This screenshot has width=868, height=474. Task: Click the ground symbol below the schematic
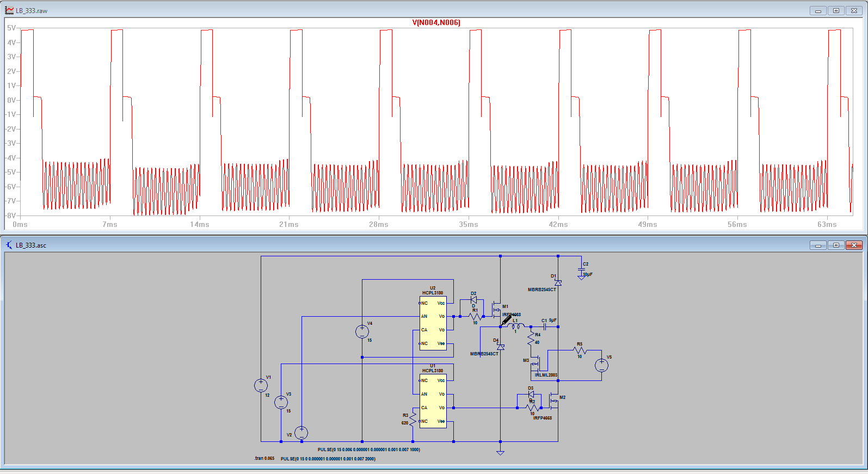coord(500,452)
